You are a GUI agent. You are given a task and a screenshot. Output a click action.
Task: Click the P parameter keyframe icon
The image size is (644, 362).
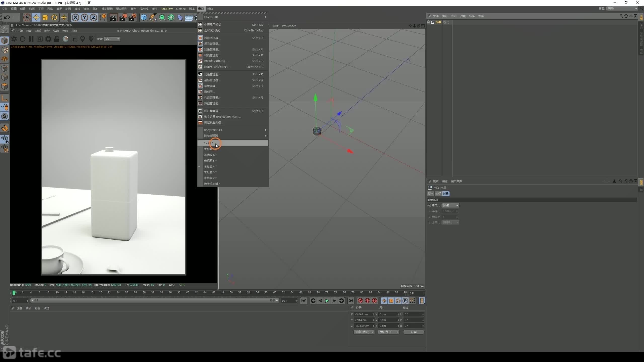coord(405,301)
